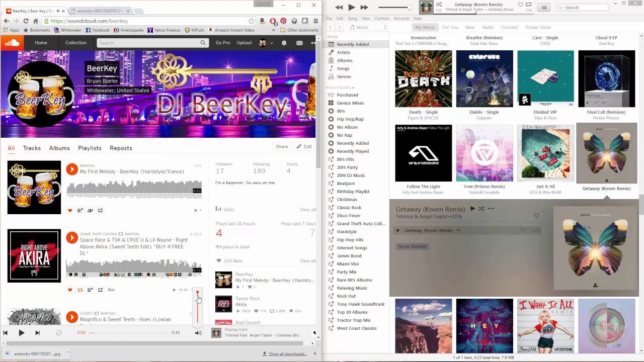The width and height of the screenshot is (644, 362).
Task: Open the Hardstyle playlist in iTunes
Action: 347,232
